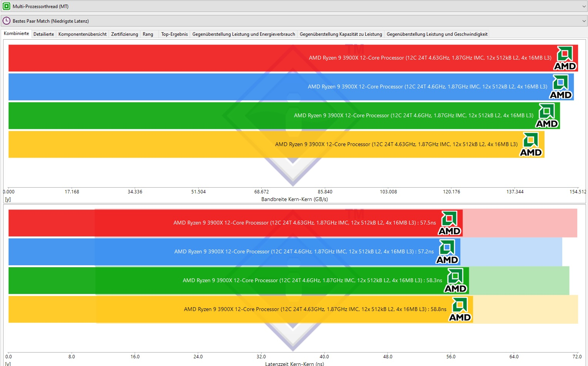Click latency label ending in 58.8ns
This screenshot has height=366, width=588.
315,309
